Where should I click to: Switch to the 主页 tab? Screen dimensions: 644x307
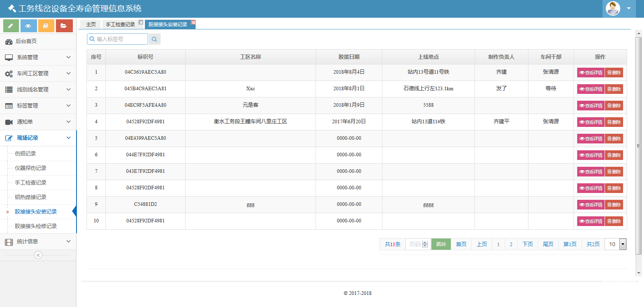click(x=91, y=25)
